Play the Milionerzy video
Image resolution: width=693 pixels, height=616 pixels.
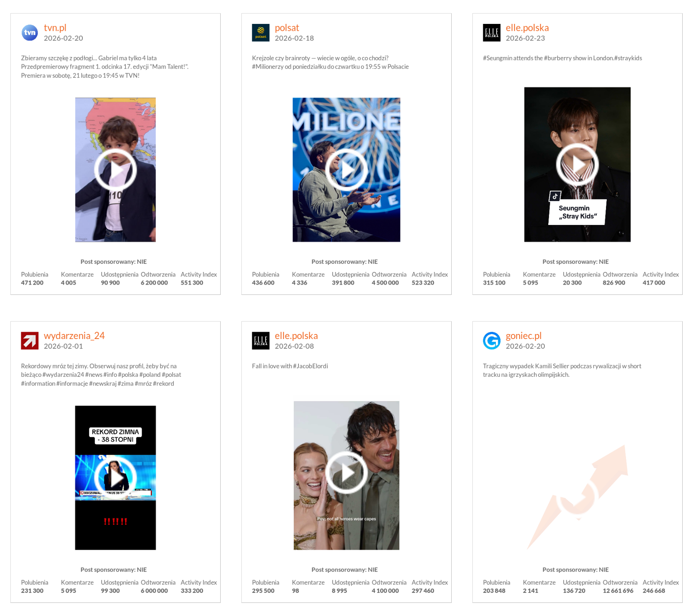(x=346, y=170)
